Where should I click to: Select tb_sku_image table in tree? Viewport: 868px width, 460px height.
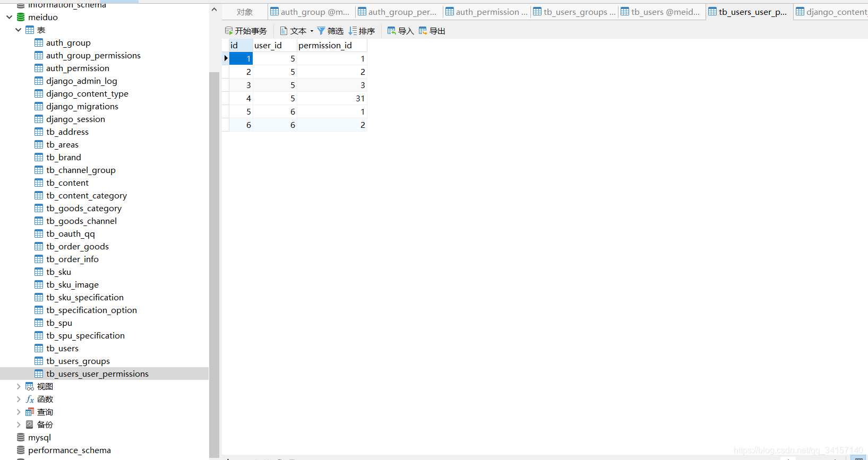click(72, 284)
